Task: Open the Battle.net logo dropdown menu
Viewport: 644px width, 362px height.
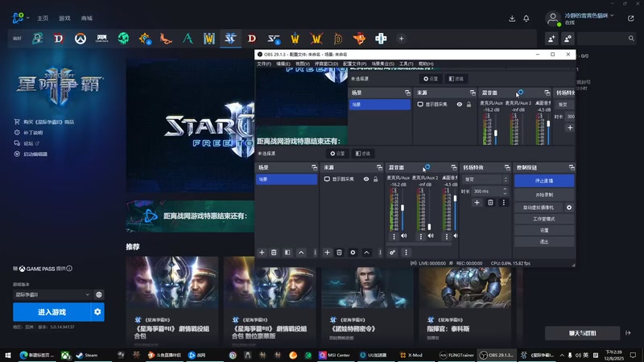Action: tap(19, 18)
